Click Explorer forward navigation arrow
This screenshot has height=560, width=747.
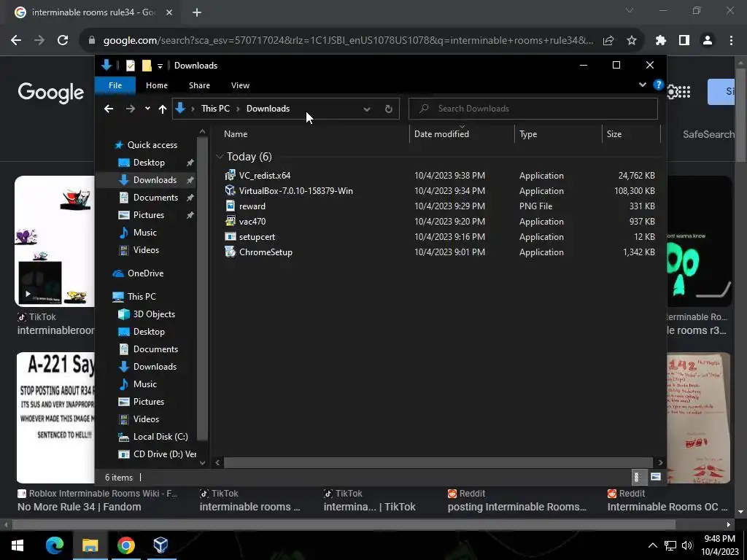130,109
